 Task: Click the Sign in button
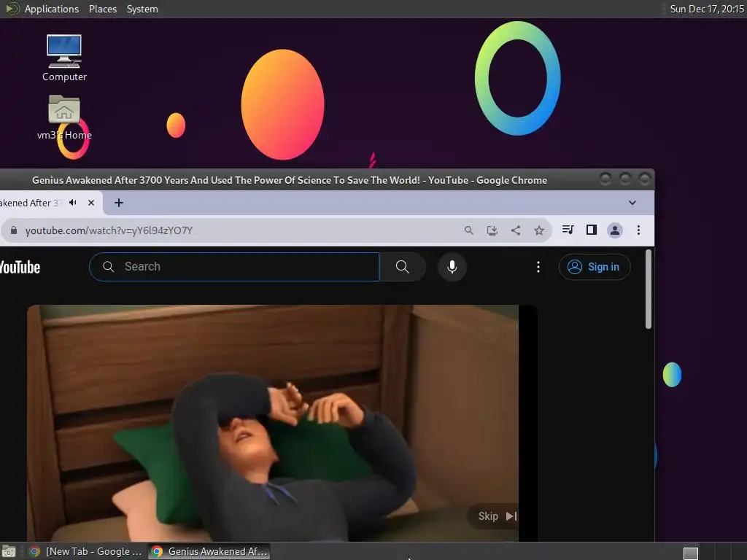[595, 267]
